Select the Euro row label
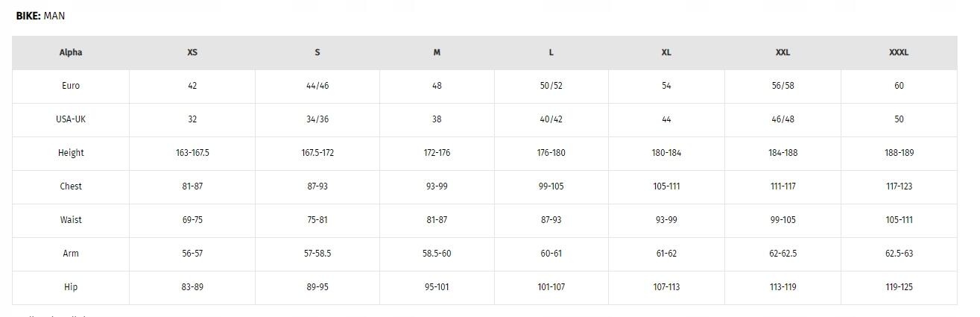The width and height of the screenshot is (980, 317). pyautogui.click(x=71, y=86)
